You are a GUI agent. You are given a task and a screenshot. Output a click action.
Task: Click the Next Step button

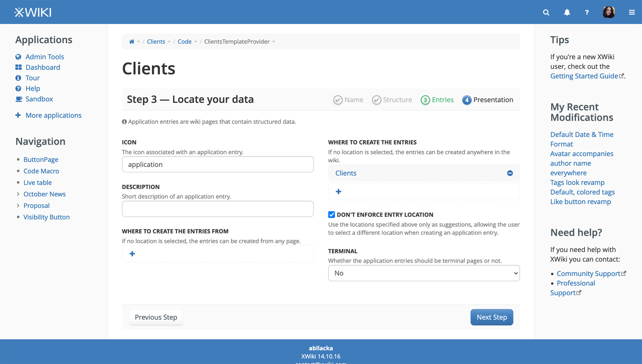(492, 317)
